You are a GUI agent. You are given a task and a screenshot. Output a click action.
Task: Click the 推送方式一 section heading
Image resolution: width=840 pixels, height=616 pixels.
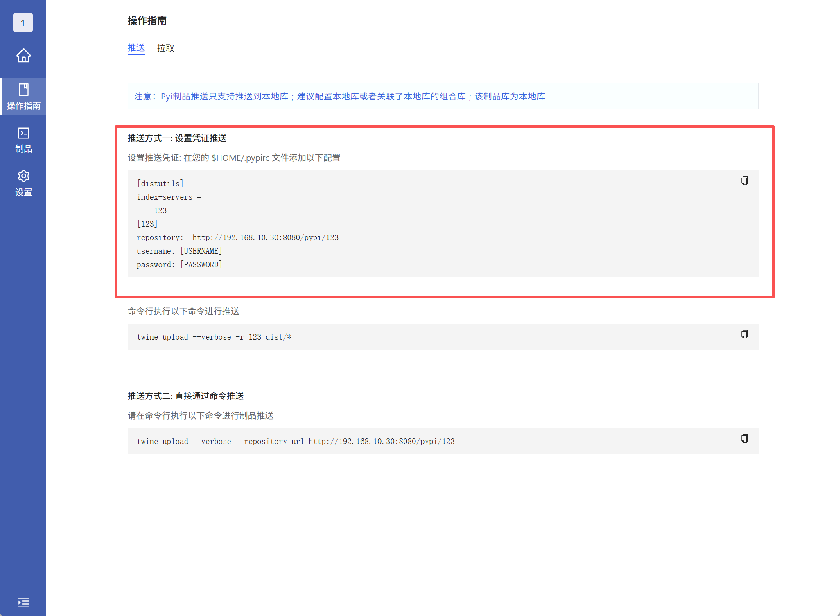pos(177,138)
